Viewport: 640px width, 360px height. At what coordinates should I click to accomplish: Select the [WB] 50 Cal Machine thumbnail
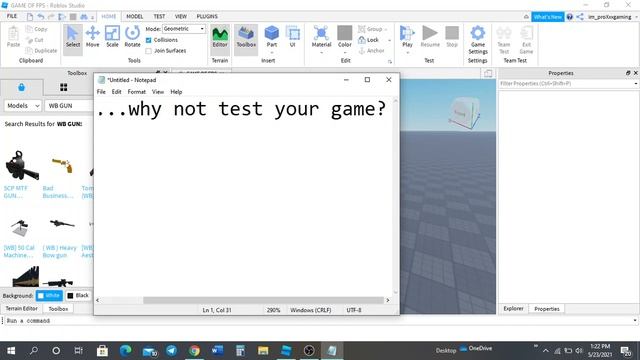(19, 228)
